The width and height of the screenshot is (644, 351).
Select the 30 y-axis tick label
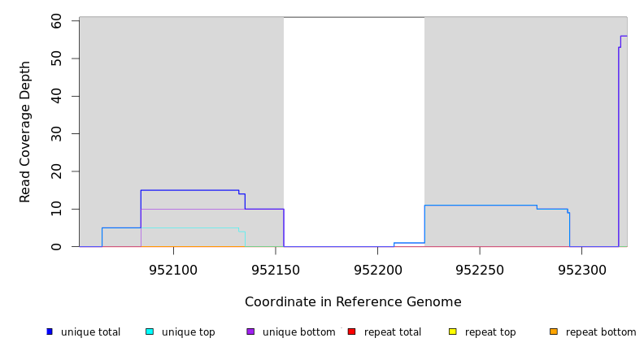pos(56,134)
